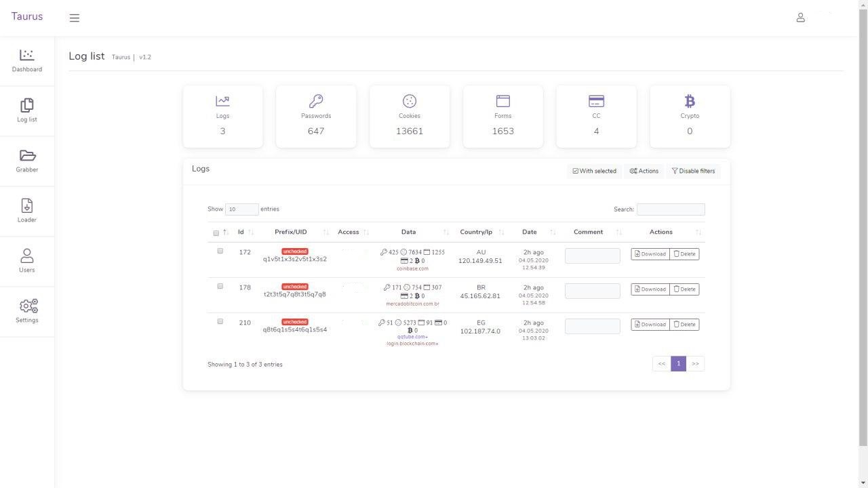The height and width of the screenshot is (488, 868).
Task: Go to next page with >> button
Action: click(695, 364)
